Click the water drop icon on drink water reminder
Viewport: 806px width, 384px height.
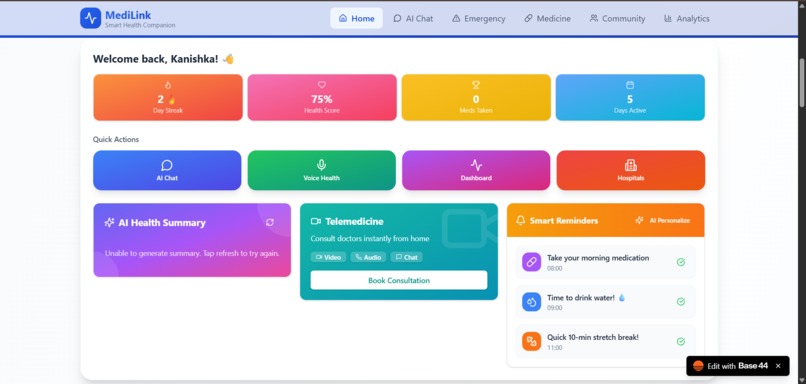[532, 302]
